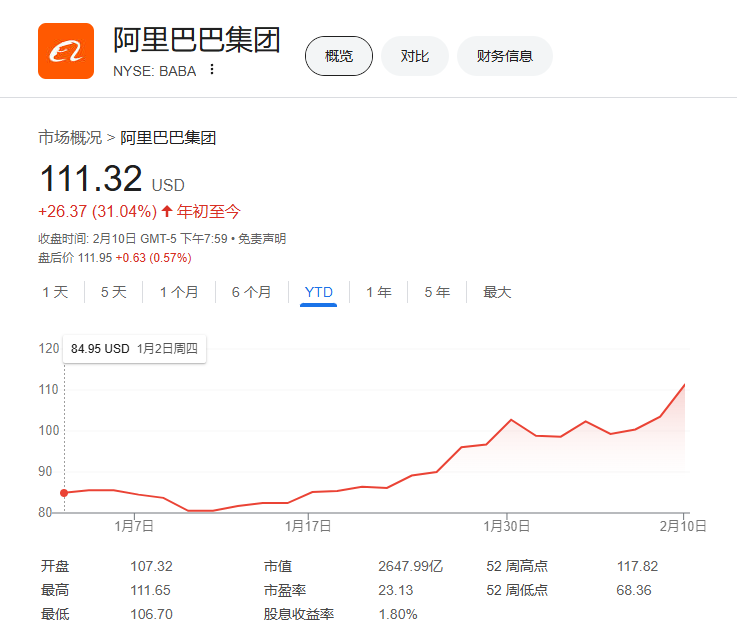Click the Alibaba orange logo icon

[x=65, y=51]
